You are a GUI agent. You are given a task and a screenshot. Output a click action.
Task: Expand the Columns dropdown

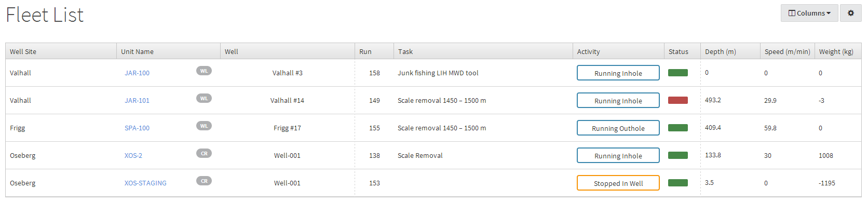click(809, 13)
